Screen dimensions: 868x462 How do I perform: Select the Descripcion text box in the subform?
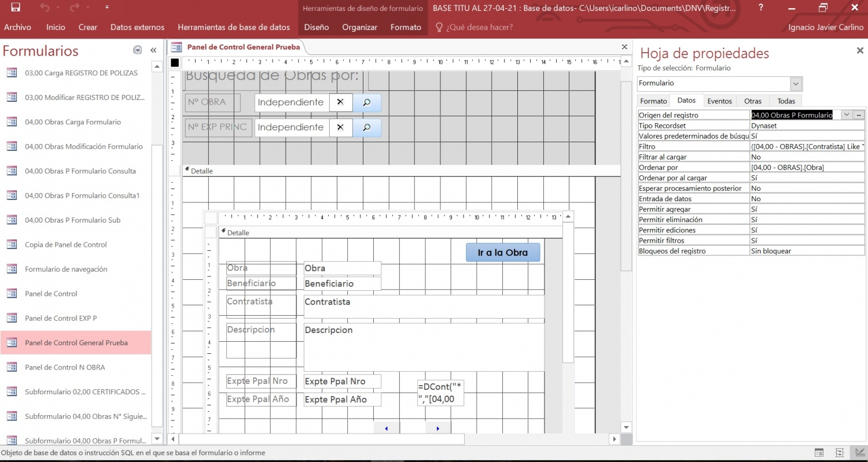(424, 347)
